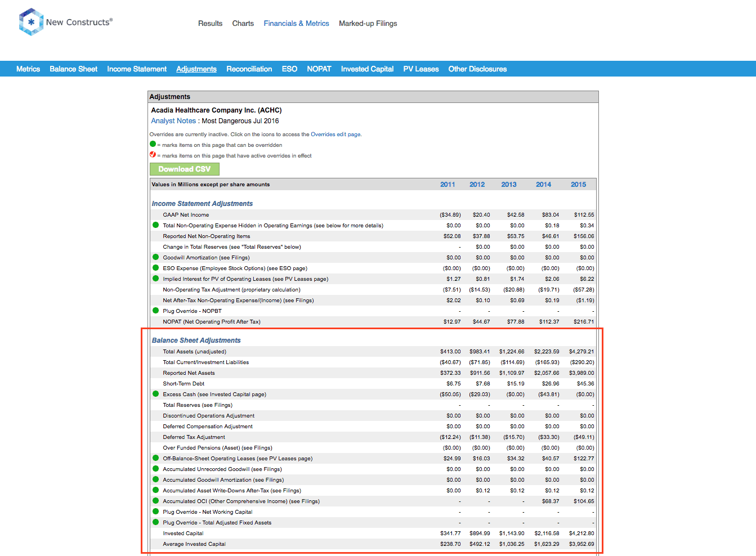Open the NOPAT tab
This screenshot has height=556, width=756.
(x=319, y=69)
